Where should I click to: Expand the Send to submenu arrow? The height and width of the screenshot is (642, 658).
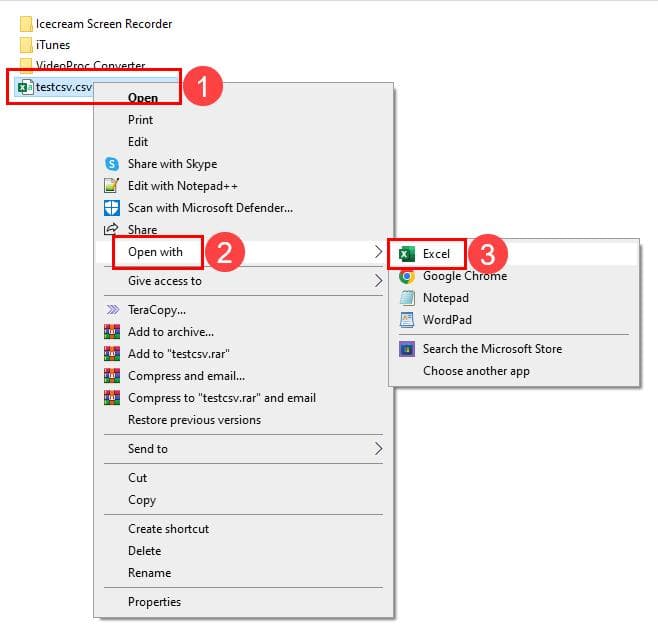378,449
